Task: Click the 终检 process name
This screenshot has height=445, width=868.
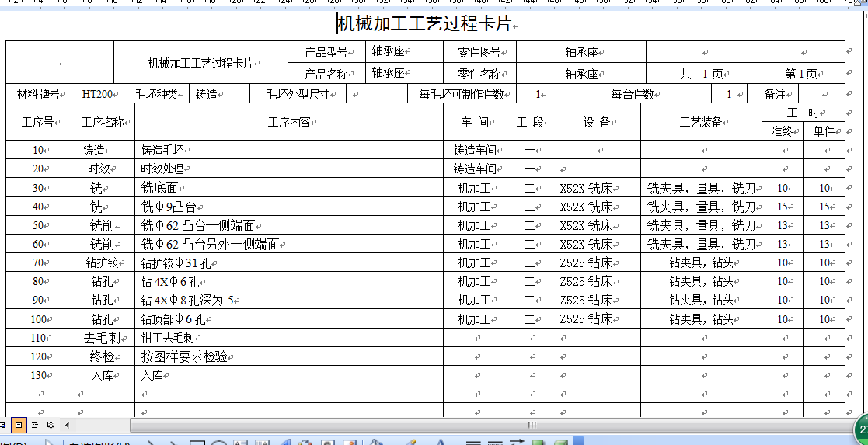Action: 101,356
